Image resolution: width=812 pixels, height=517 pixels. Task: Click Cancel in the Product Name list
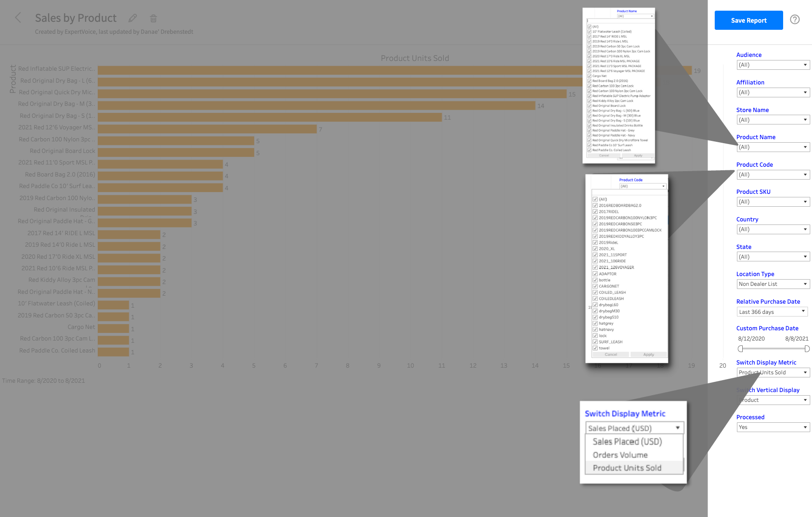604,156
